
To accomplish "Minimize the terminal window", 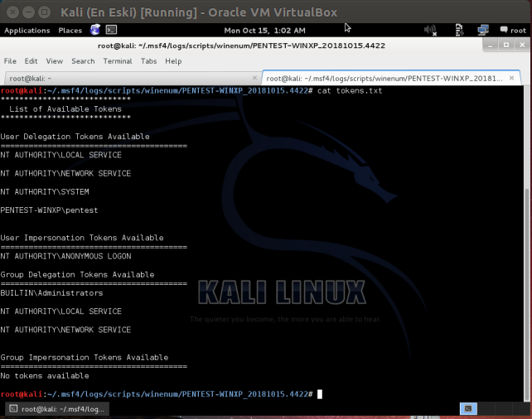I will click(491, 45).
